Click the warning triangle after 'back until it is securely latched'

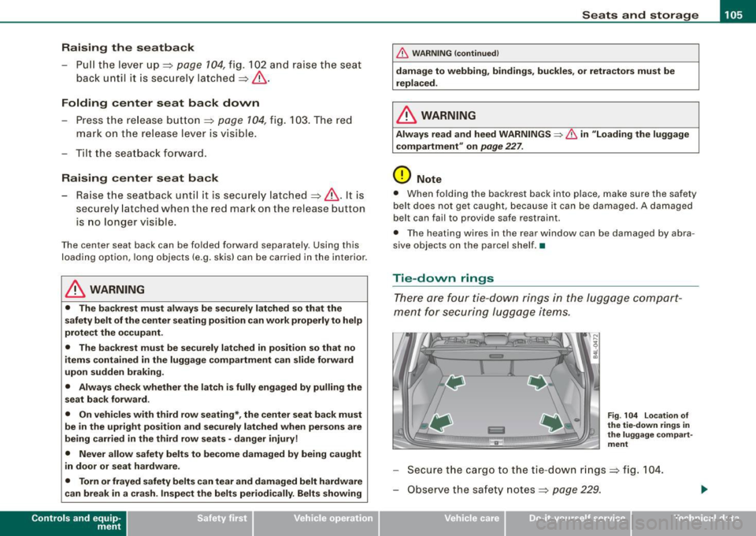click(259, 78)
